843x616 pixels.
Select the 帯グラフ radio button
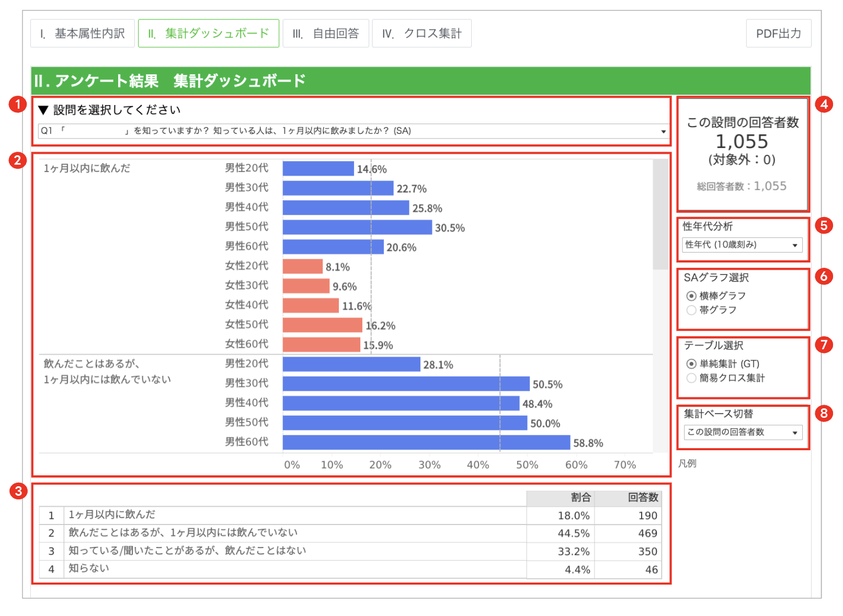(x=691, y=310)
